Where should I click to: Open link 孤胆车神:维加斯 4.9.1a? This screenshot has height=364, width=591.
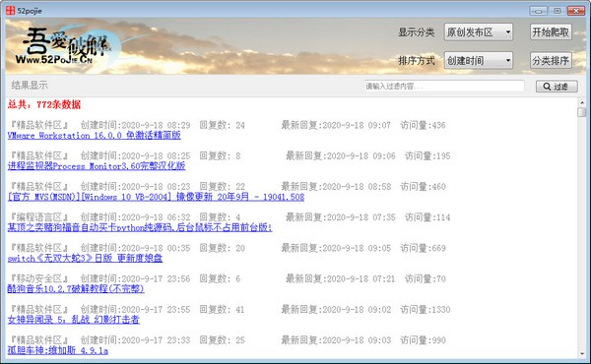(58, 350)
